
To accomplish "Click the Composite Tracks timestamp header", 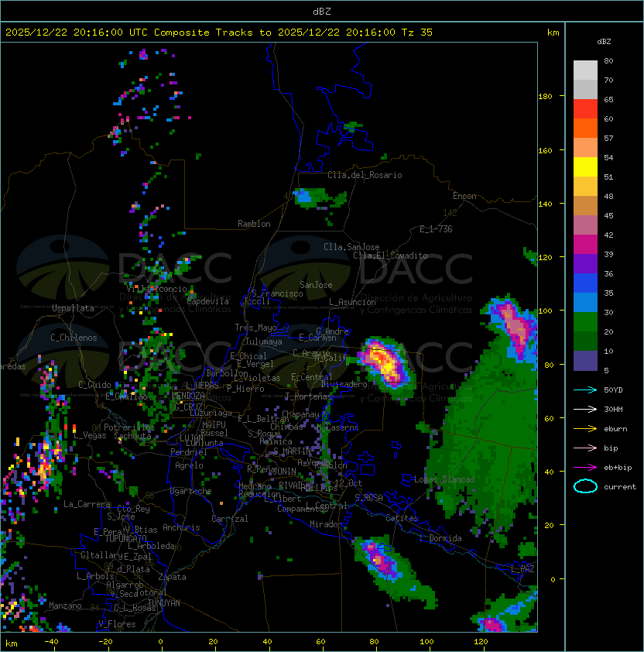I will tap(219, 33).
